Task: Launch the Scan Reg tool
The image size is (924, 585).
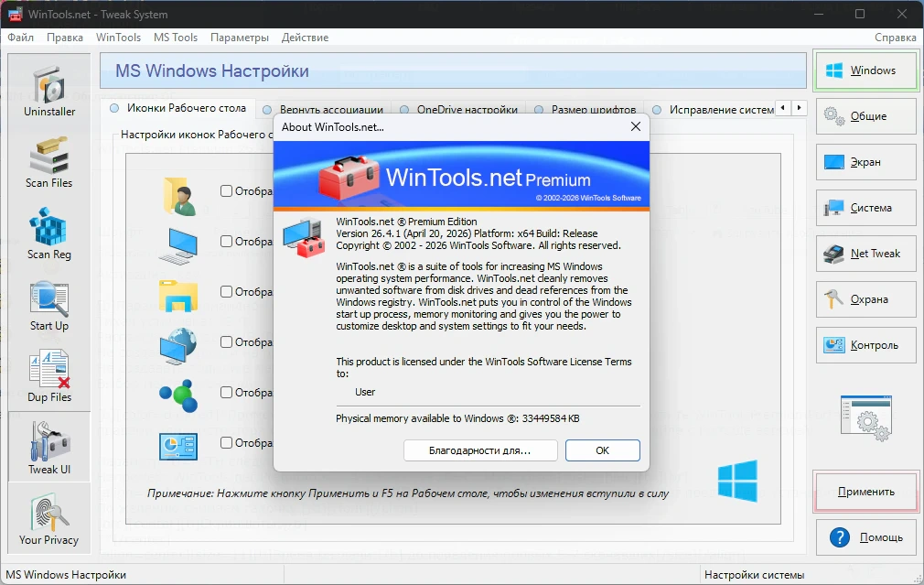Action: click(x=49, y=234)
